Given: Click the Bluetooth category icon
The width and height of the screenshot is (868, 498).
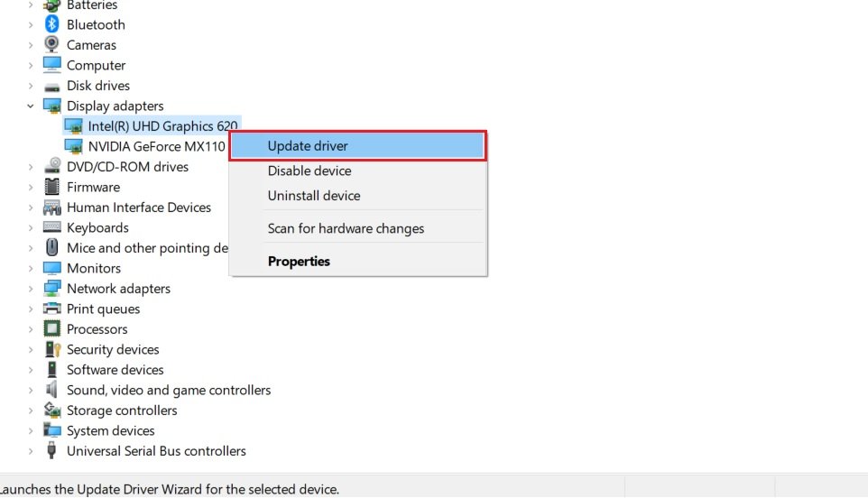Looking at the screenshot, I should click(x=52, y=24).
